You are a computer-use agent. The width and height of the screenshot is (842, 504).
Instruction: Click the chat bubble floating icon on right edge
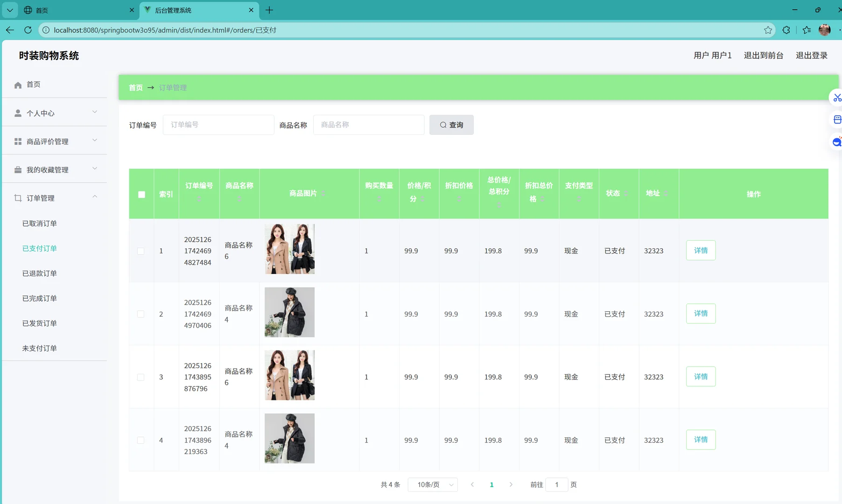coord(837,141)
